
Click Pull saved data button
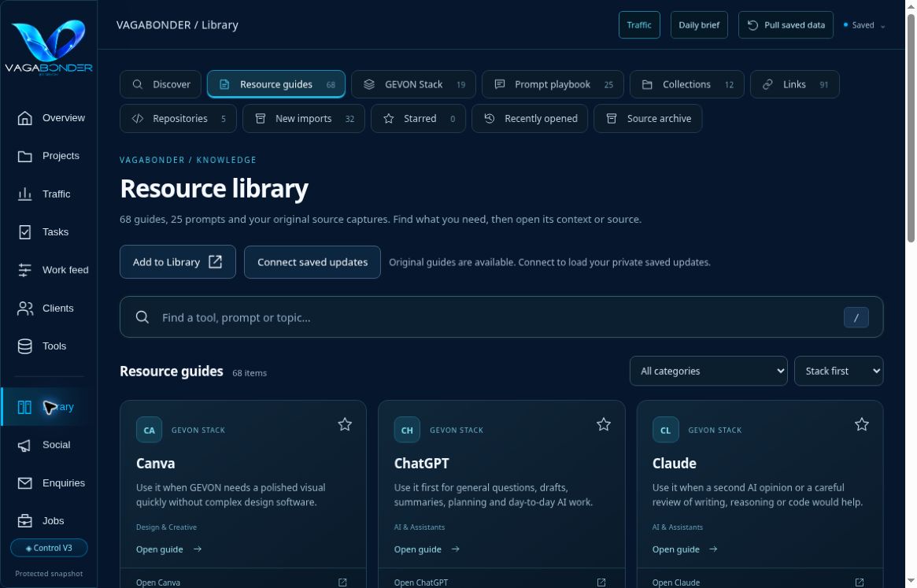786,25
